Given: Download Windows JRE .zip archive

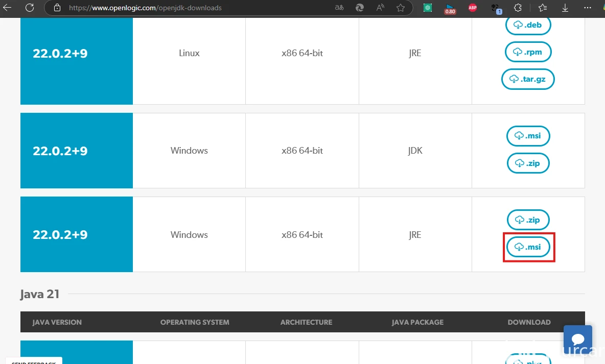Looking at the screenshot, I should pos(528,220).
